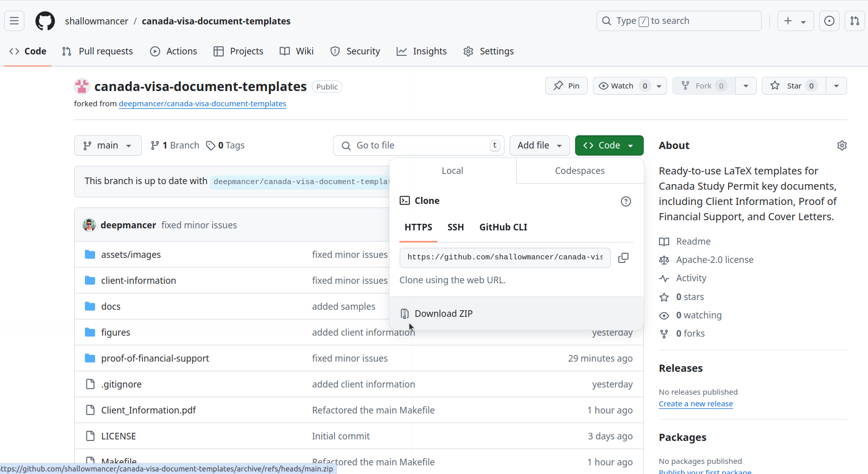Click Create a new release link
868x474 pixels.
696,404
